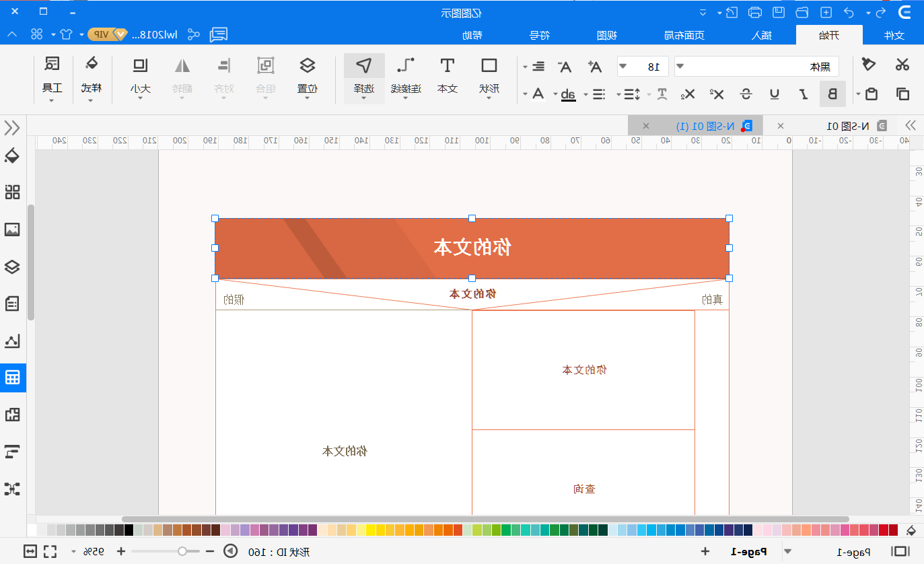The image size is (924, 564).
Task: Pick the 连接线 connector tool
Action: point(406,77)
